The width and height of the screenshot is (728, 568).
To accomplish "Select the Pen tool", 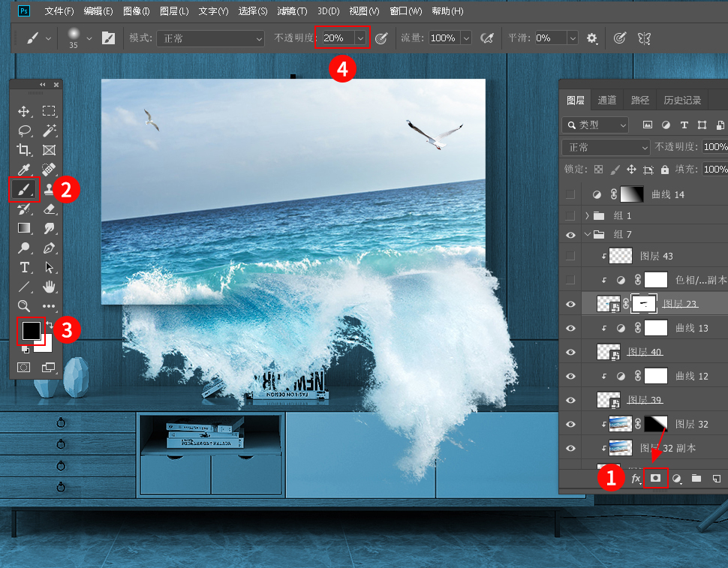I will tap(49, 248).
